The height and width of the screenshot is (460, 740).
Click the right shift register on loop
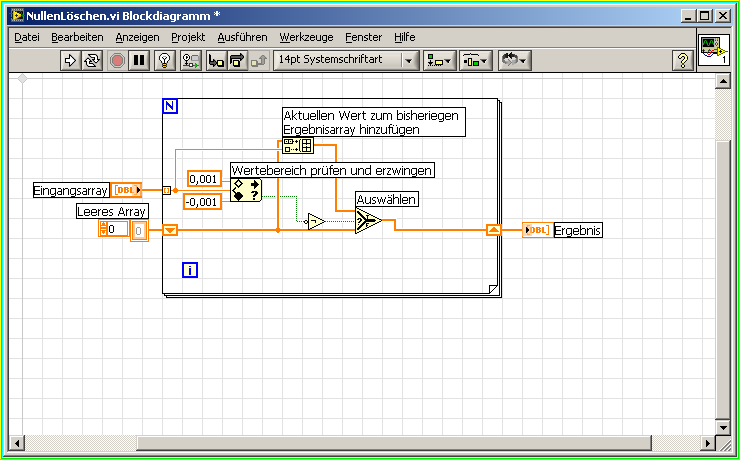coord(493,230)
